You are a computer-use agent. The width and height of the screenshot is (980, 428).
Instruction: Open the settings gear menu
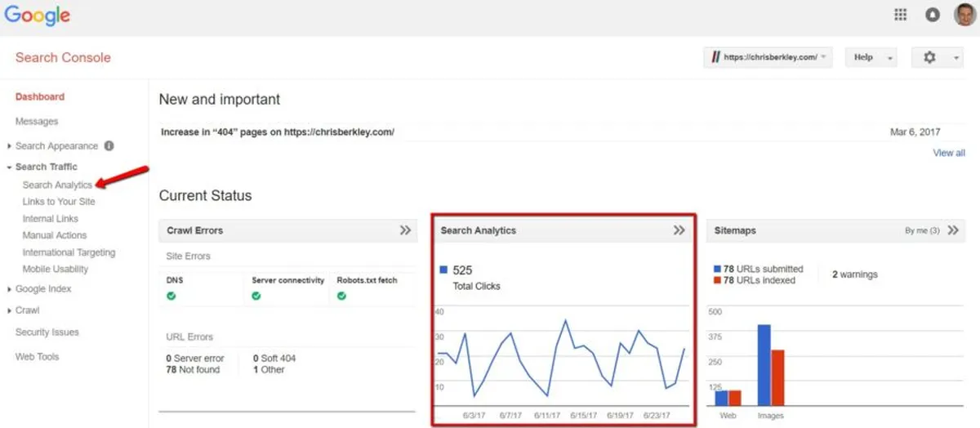coord(937,57)
